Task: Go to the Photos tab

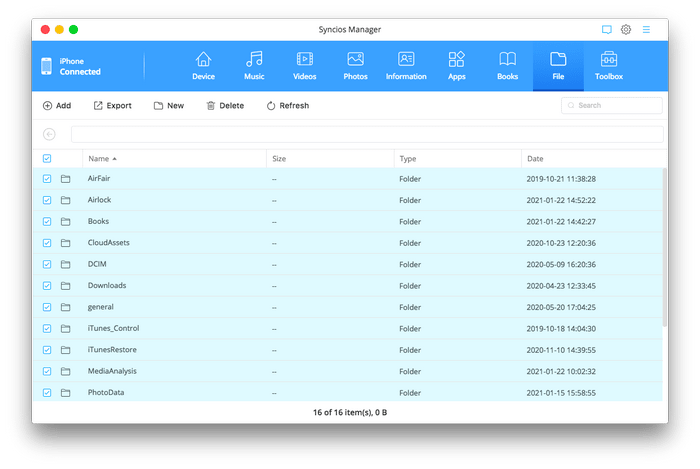Action: (355, 66)
